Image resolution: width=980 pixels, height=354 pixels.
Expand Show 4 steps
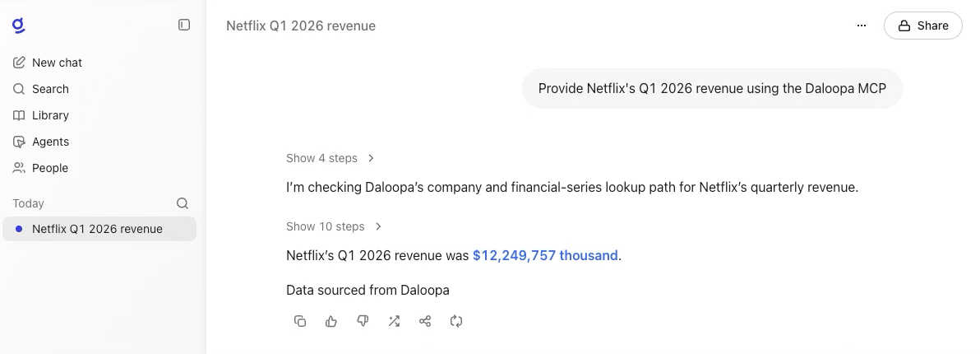tap(330, 158)
